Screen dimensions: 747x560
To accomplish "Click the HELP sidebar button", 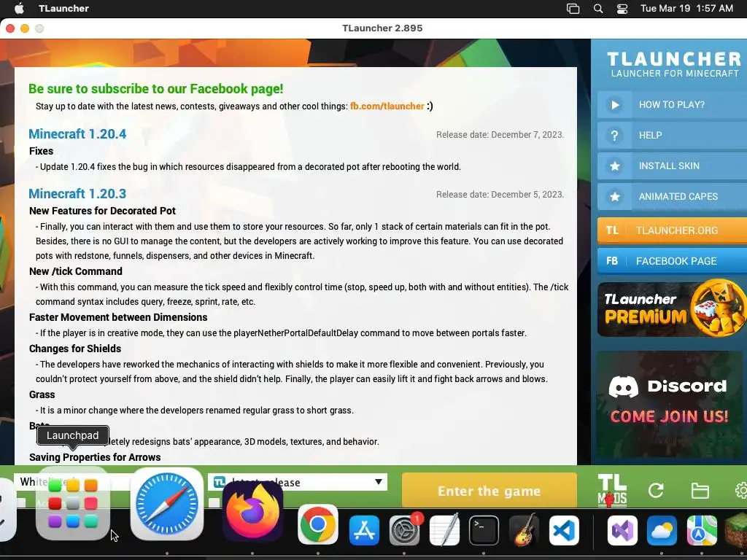I will [x=672, y=135].
